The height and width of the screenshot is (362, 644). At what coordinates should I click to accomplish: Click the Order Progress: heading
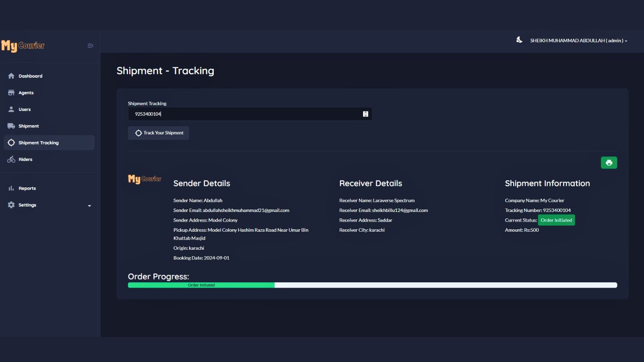(158, 277)
